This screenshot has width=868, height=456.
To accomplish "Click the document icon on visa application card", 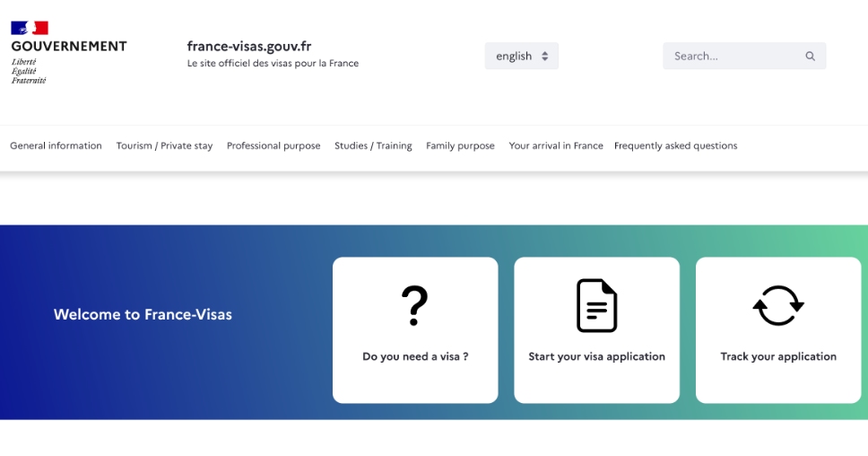I will [597, 306].
